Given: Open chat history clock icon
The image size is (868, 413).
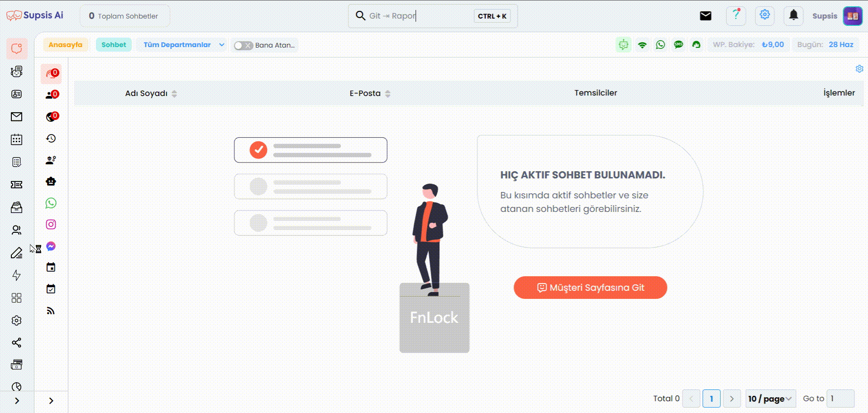Looking at the screenshot, I should (x=51, y=139).
